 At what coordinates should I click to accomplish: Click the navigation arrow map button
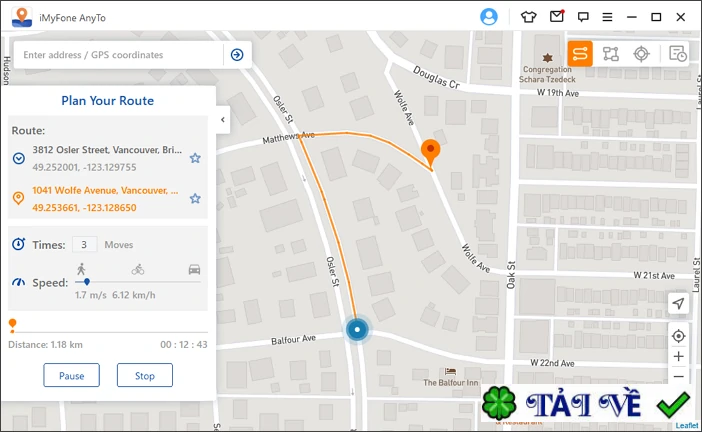[678, 304]
